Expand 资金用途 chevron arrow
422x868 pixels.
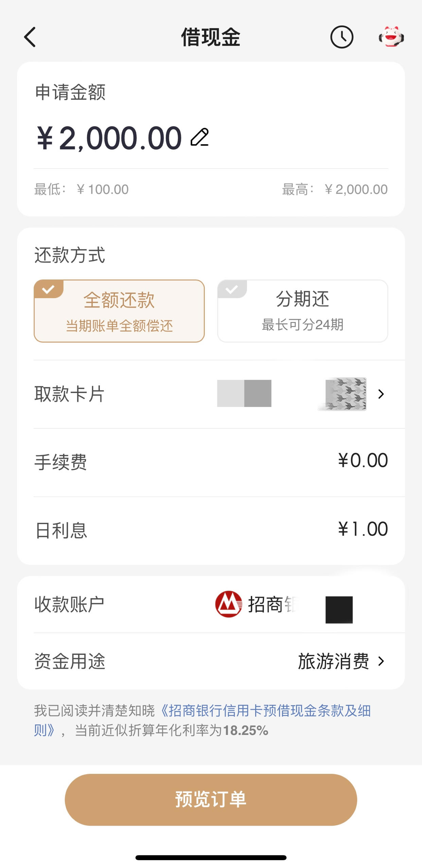381,661
